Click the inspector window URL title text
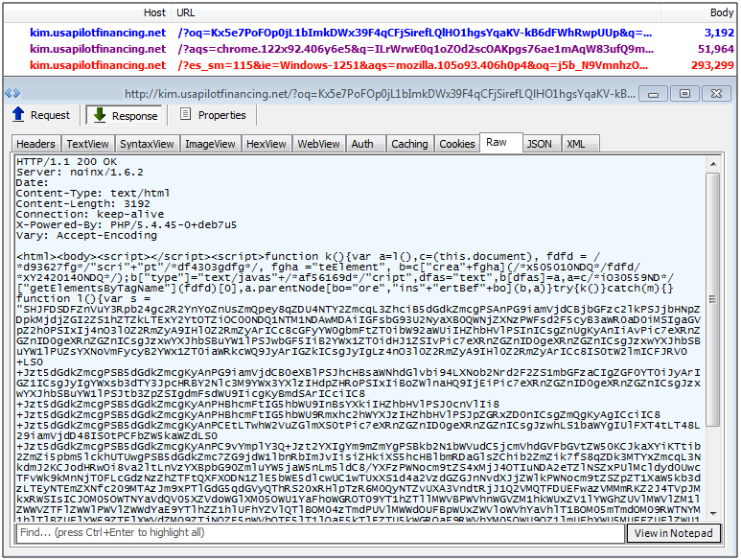Viewport: 741px width, 560px height. [380, 94]
